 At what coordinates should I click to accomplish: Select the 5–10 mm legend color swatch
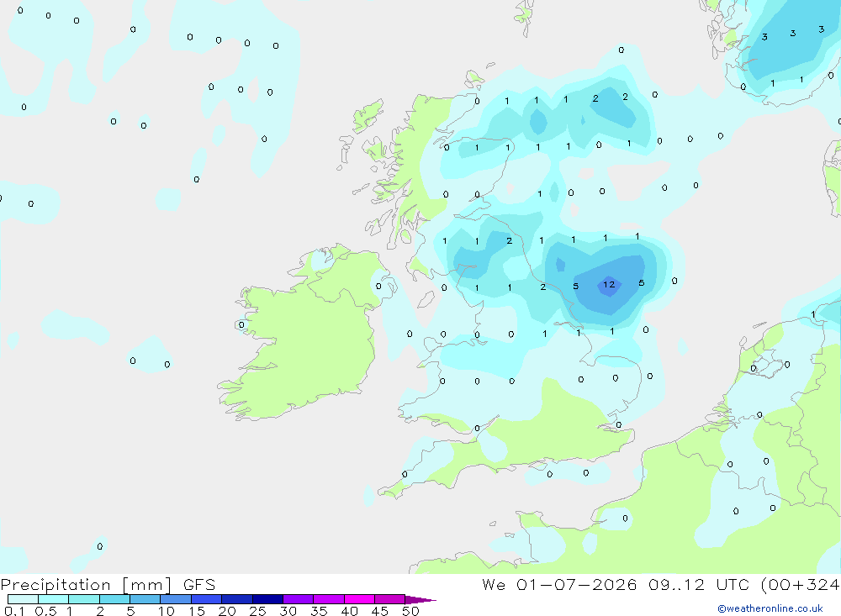pos(145,599)
